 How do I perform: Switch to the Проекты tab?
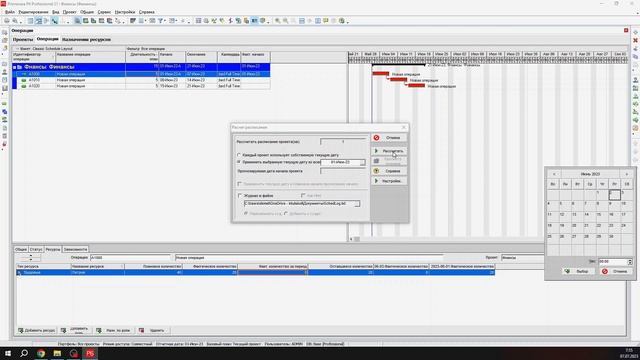click(23, 40)
